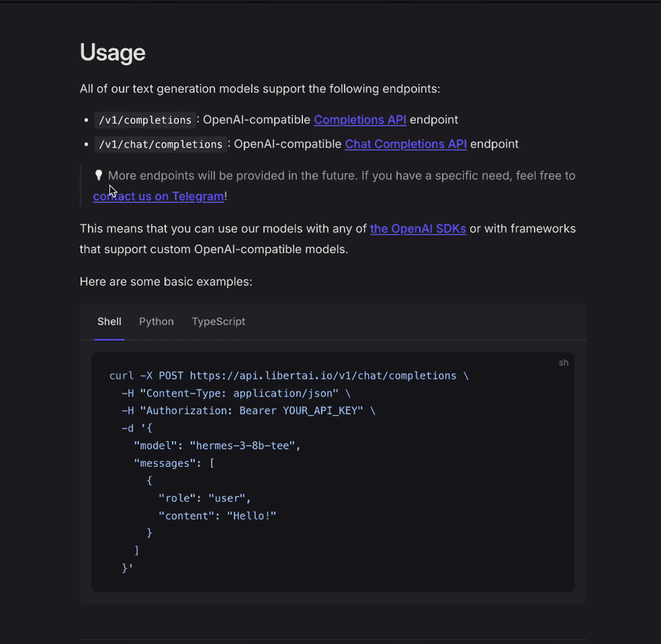Follow the contact us on Telegram link
This screenshot has width=661, height=644.
[158, 196]
